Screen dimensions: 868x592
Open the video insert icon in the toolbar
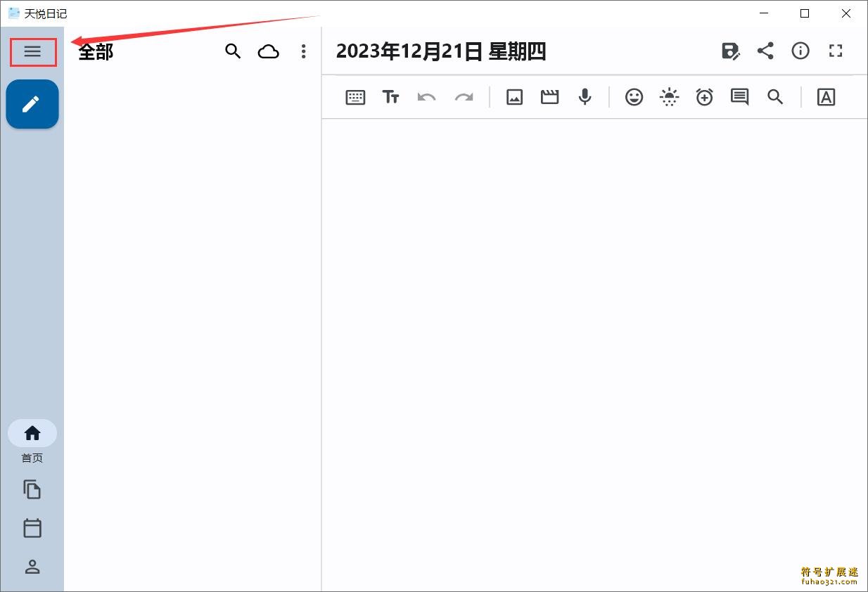[x=549, y=97]
